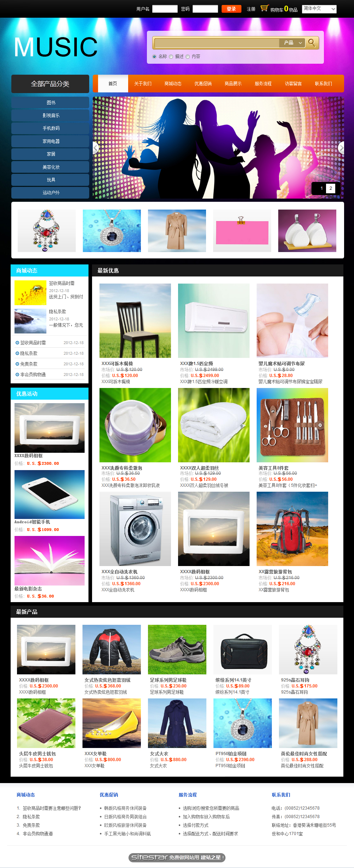Switch to banner slide 2 indicator
The width and height of the screenshot is (354, 868).
(x=331, y=188)
